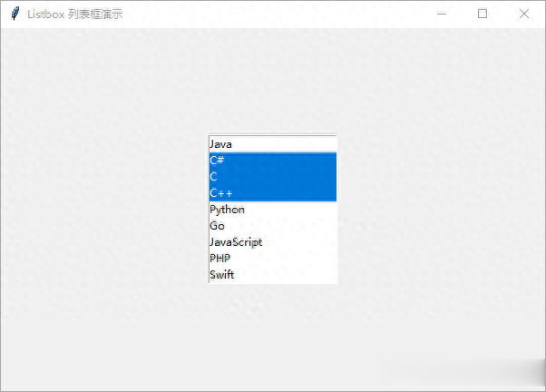Choose PHP from the listbox
The width and height of the screenshot is (546, 392).
pos(273,259)
